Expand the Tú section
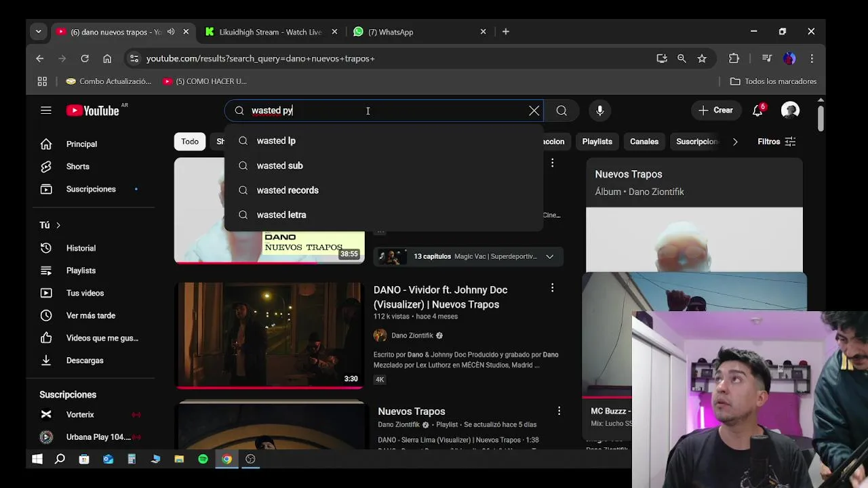Image resolution: width=868 pixels, height=488 pixels. point(50,225)
